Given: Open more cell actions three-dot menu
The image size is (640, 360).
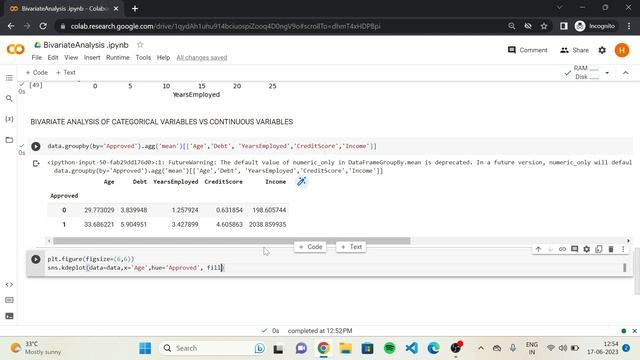Looking at the screenshot, I should point(623,249).
